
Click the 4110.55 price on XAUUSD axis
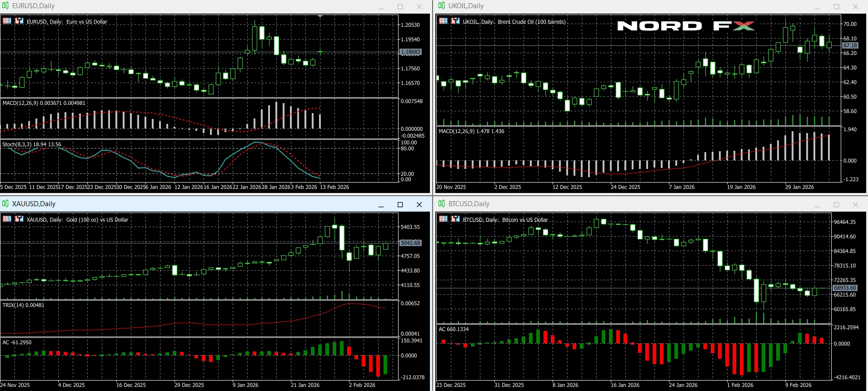coord(410,285)
